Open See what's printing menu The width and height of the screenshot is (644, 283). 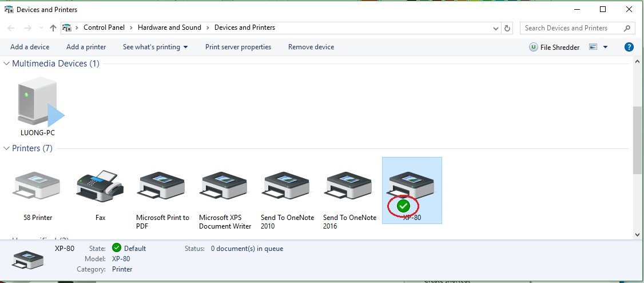(155, 47)
